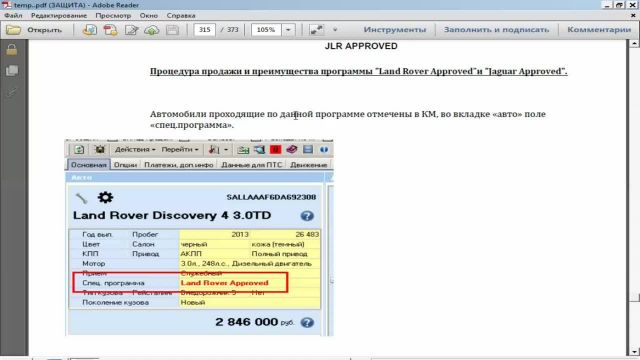Click the Land Rover Discovery 4 3.0TD heading
The height and width of the screenshot is (360, 640).
click(172, 215)
